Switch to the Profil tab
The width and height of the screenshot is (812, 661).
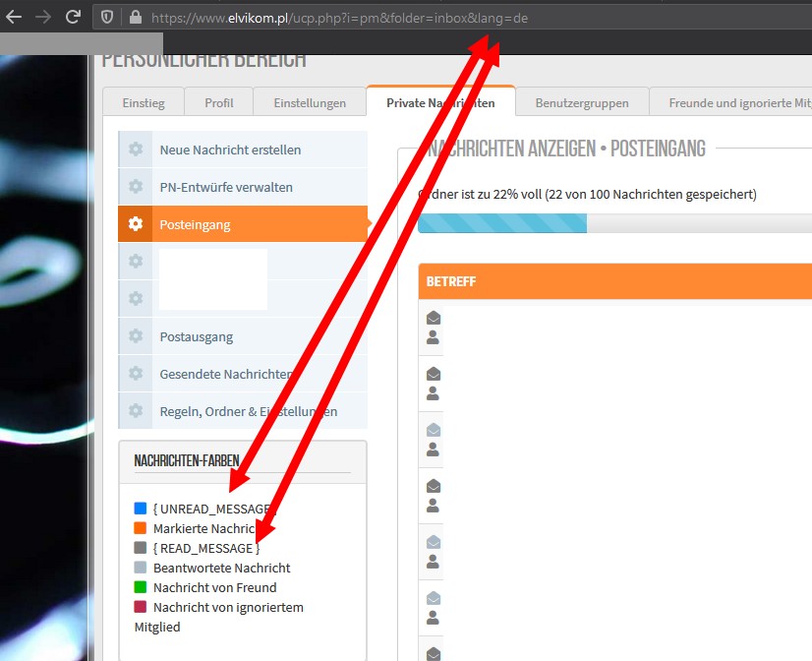[x=218, y=102]
